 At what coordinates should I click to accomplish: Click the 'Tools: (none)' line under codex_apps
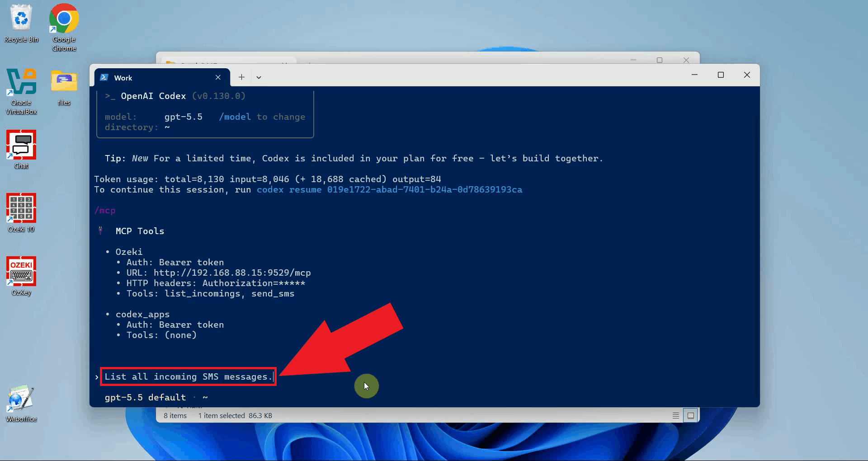pyautogui.click(x=161, y=335)
